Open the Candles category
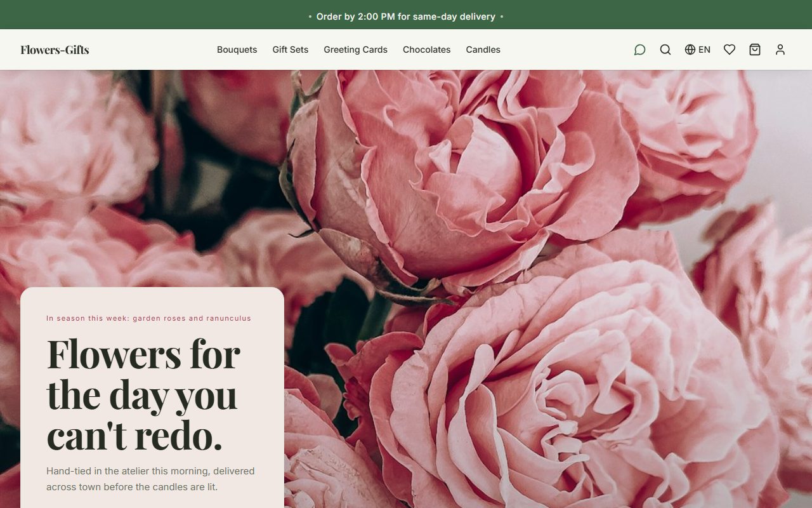Screen dimensions: 812x508 click(x=483, y=50)
